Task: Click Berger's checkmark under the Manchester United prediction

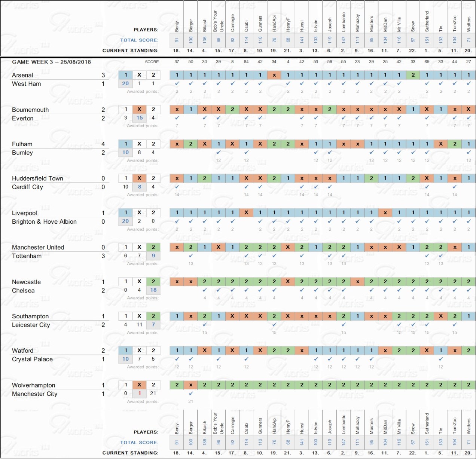Action: (191, 255)
